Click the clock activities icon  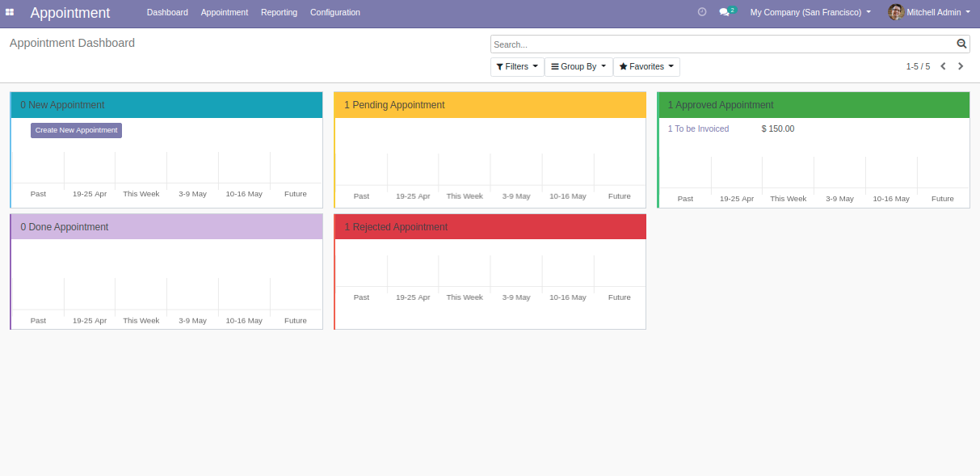(x=701, y=12)
